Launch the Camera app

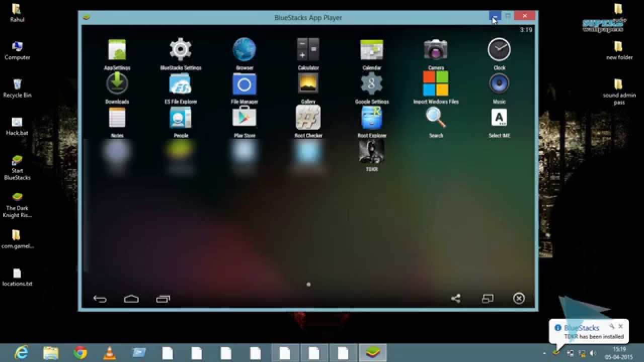436,50
